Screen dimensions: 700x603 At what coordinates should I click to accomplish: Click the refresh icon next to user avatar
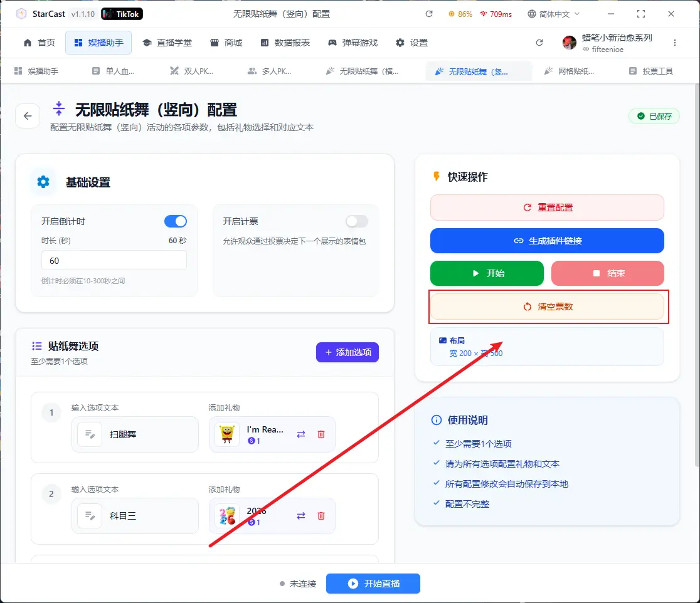tap(539, 43)
